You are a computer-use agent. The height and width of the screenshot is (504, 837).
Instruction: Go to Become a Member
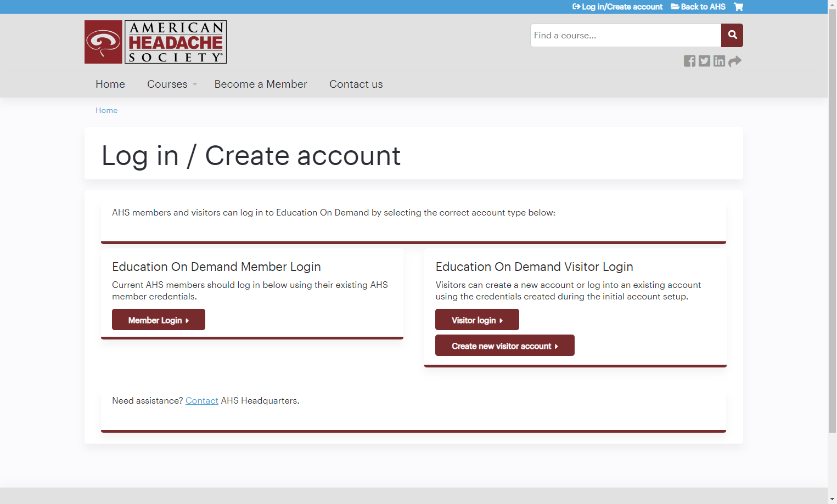coord(261,84)
